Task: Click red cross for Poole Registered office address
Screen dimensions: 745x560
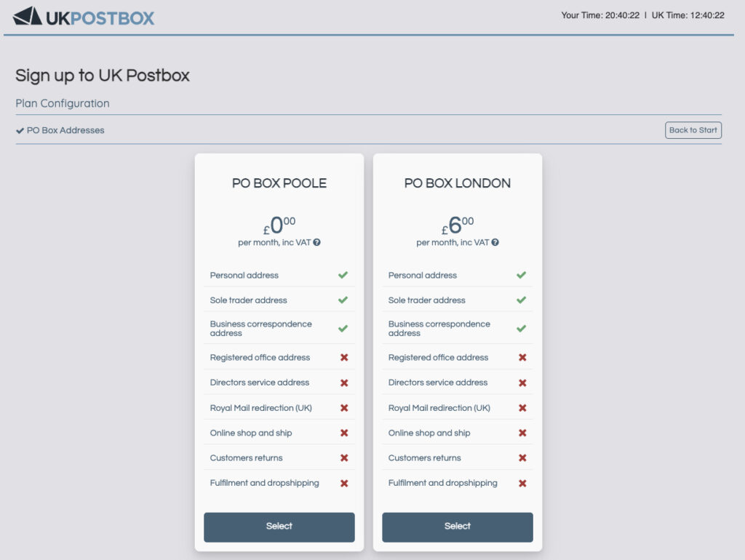Action: coord(344,358)
